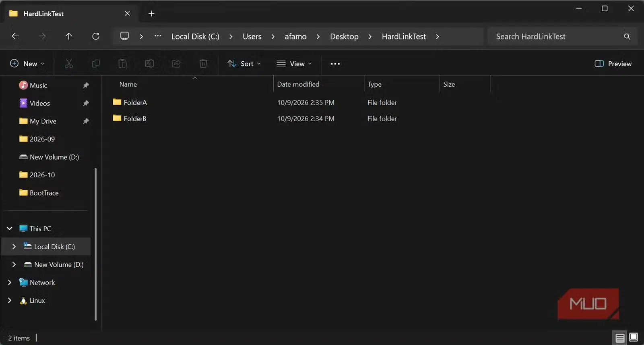Refresh the HardLinkTest folder view
The height and width of the screenshot is (345, 644).
[x=96, y=36]
